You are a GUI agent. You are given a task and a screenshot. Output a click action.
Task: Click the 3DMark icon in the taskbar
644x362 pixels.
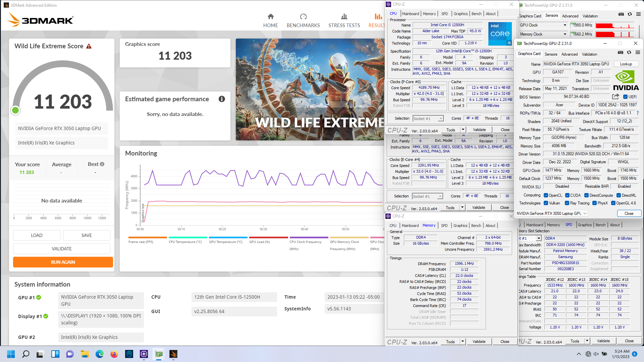pos(173,354)
